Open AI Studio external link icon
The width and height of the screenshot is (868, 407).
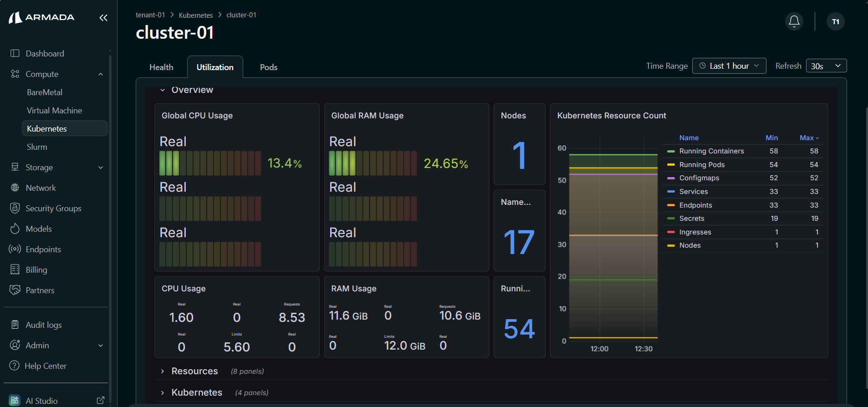click(101, 401)
